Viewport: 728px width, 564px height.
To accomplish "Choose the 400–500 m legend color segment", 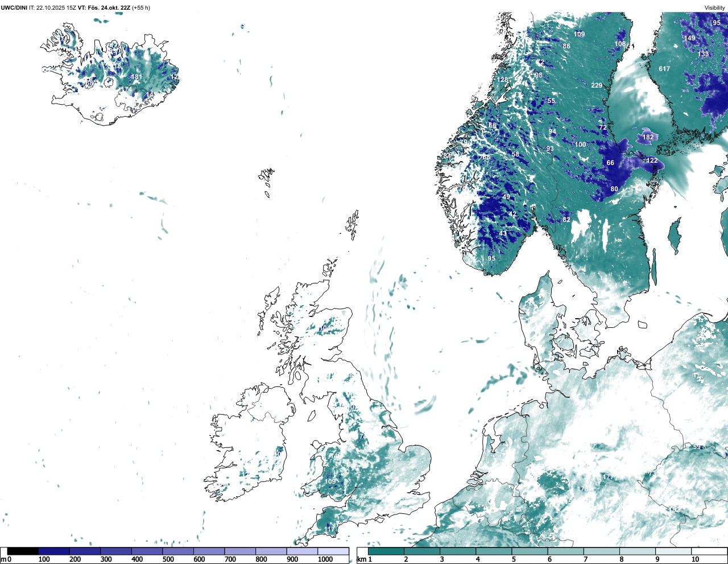I will pos(147,551).
